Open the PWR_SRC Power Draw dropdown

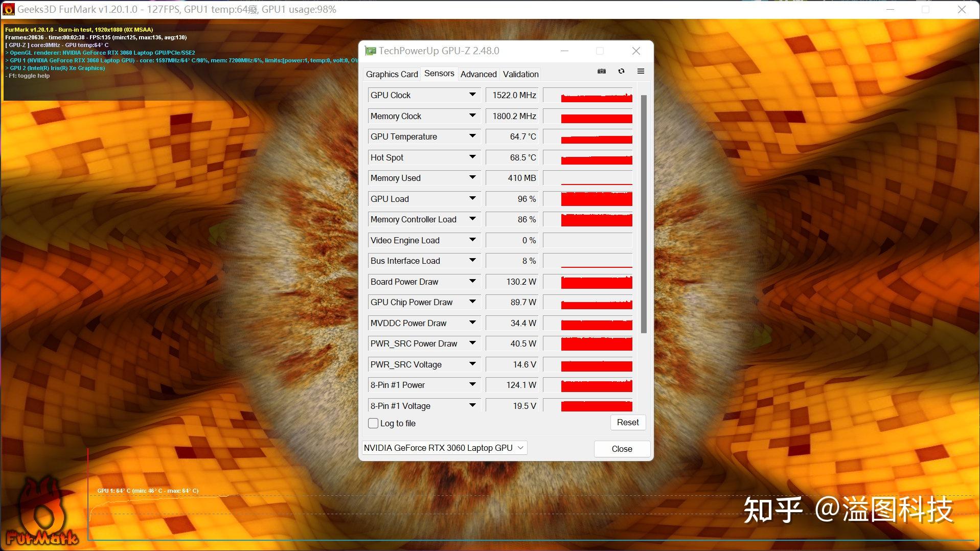pos(472,343)
